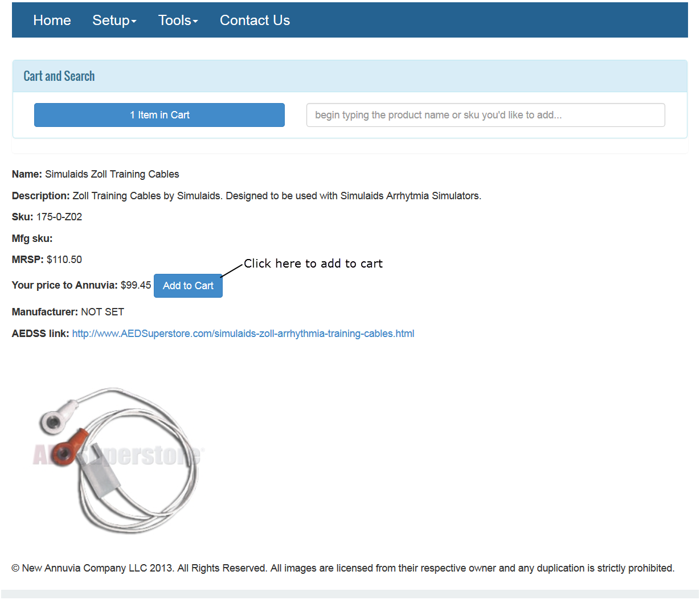This screenshot has height=604, width=700.
Task: Select the product name Simulaids Zoll Training Cables
Action: [x=112, y=174]
